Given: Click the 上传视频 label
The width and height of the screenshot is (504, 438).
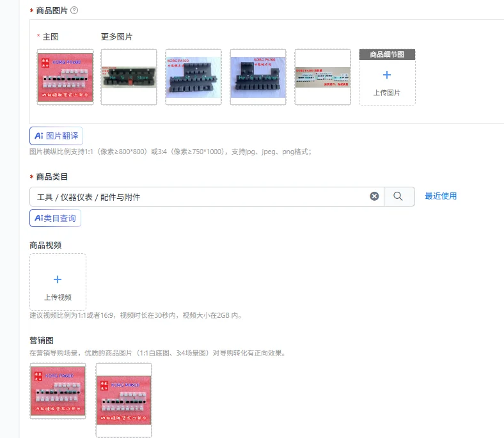Looking at the screenshot, I should 58,297.
